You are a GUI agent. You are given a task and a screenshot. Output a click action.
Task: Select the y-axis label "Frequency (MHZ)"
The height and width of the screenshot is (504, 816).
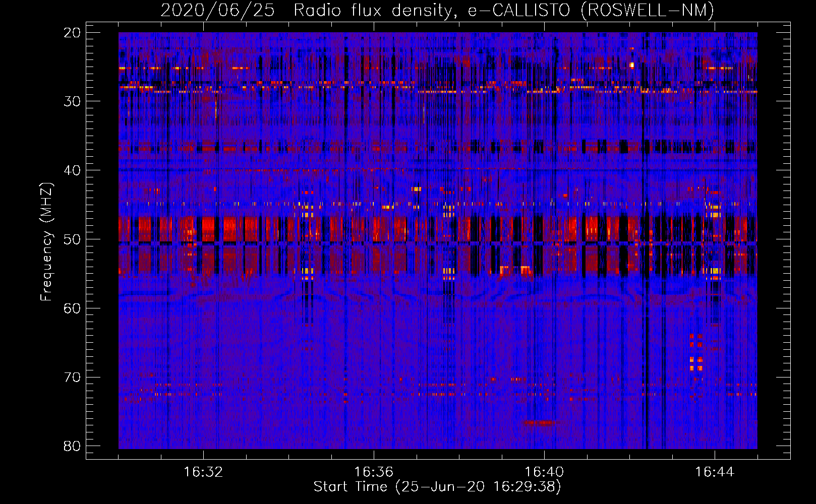click(46, 242)
